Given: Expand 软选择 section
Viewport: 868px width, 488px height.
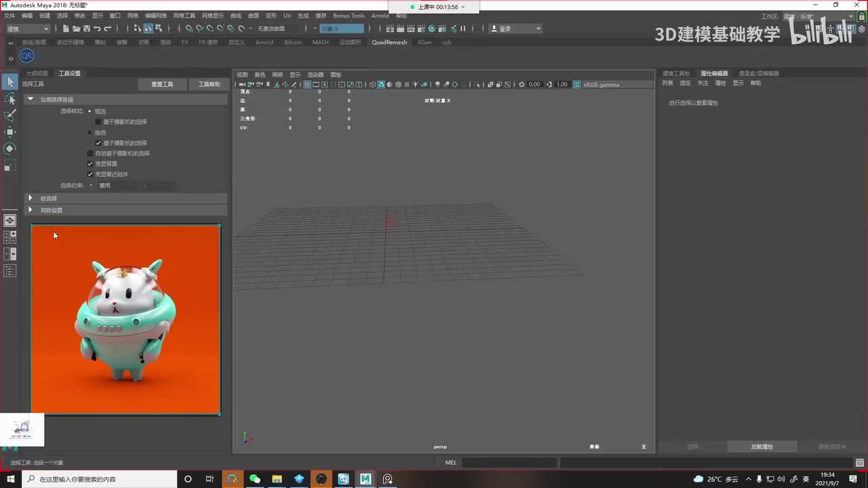Looking at the screenshot, I should point(125,199).
